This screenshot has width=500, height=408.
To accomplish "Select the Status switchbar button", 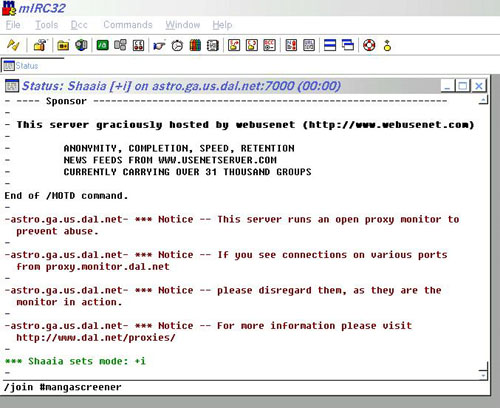I will pos(33,65).
